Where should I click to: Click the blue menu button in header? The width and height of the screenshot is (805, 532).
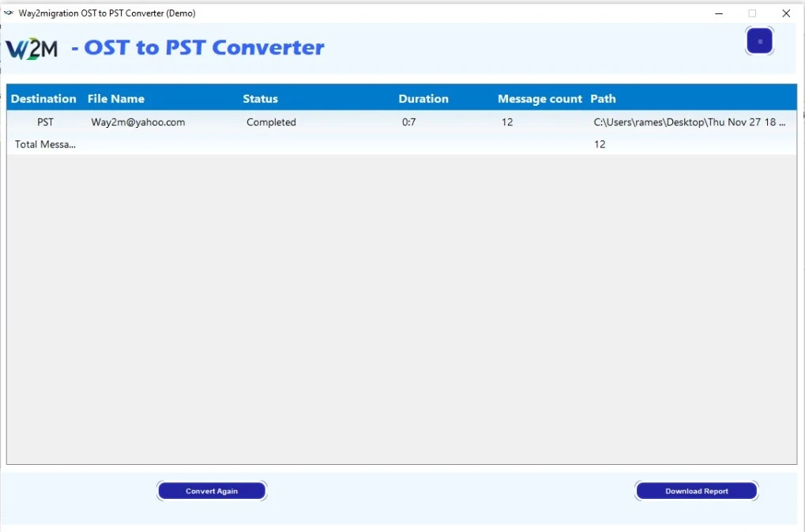[759, 41]
